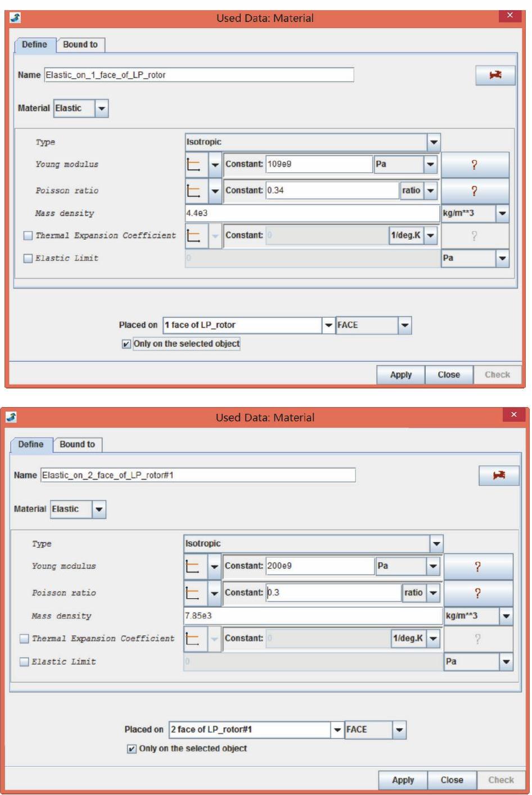Click the red faucet icon beside Elastic_on_2_face_of_LP_rotor#1 name
The width and height of the screenshot is (532, 795).
click(x=498, y=476)
